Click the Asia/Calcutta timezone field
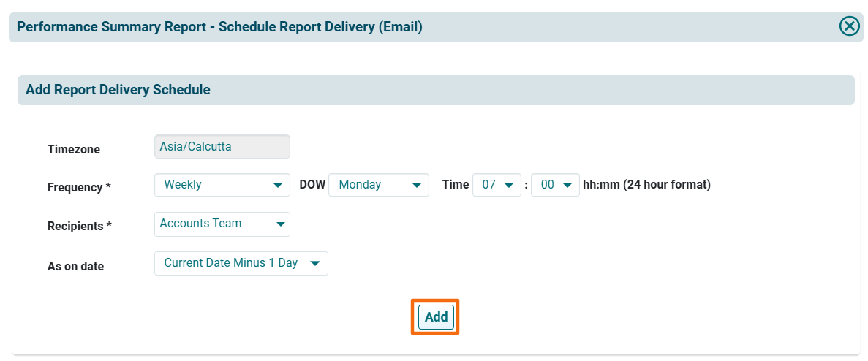Screen dimensions: 868x361 click(222, 147)
